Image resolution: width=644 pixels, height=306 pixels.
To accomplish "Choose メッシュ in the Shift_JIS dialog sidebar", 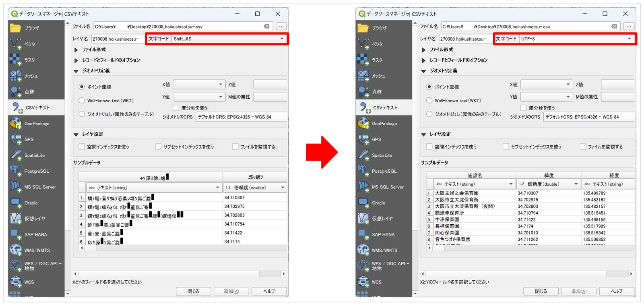I will [36, 76].
